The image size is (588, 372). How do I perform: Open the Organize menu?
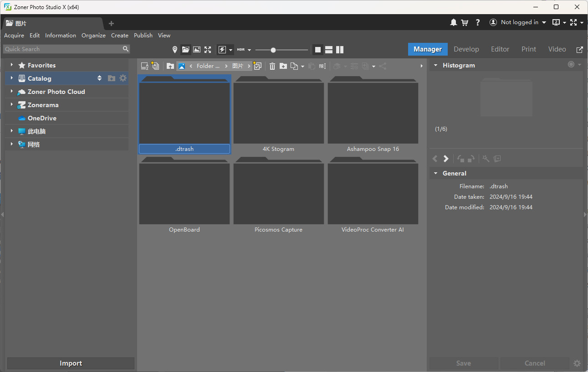93,35
